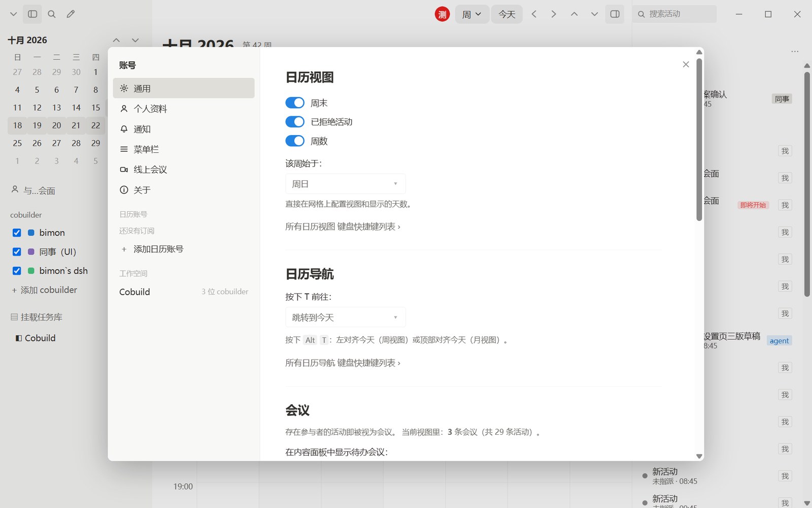Click the 通用 gear icon
The height and width of the screenshot is (508, 812).
coord(124,88)
